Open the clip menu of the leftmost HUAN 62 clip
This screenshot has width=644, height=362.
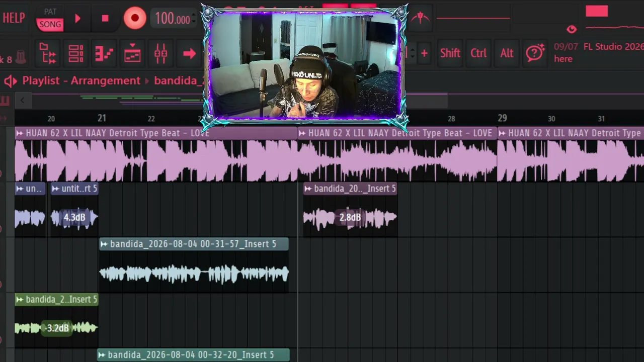point(20,133)
